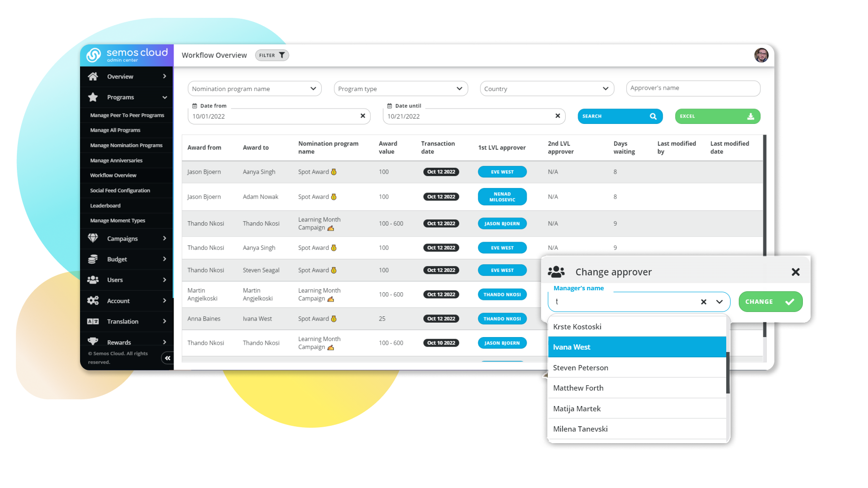The image size is (868, 488).
Task: Open Manage Nomination Programs
Action: click(127, 145)
